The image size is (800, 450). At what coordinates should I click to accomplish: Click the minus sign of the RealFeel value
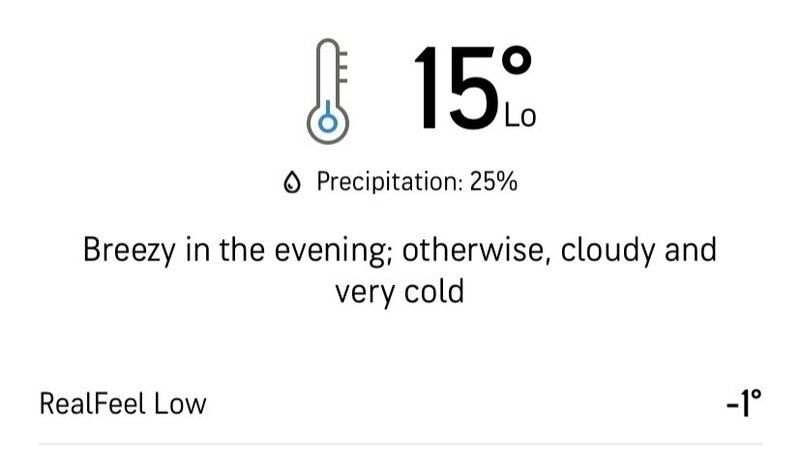[x=732, y=404]
